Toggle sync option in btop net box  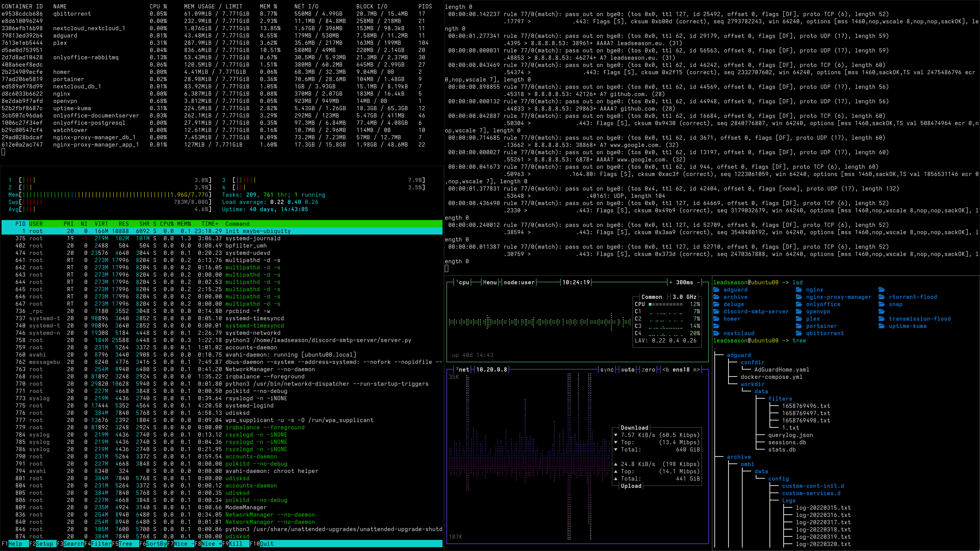pos(607,370)
